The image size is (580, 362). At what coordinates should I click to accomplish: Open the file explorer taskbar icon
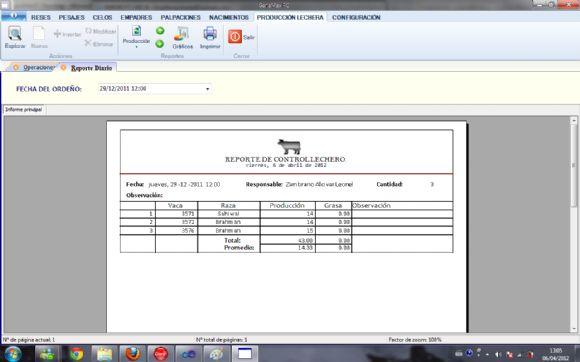(104, 354)
